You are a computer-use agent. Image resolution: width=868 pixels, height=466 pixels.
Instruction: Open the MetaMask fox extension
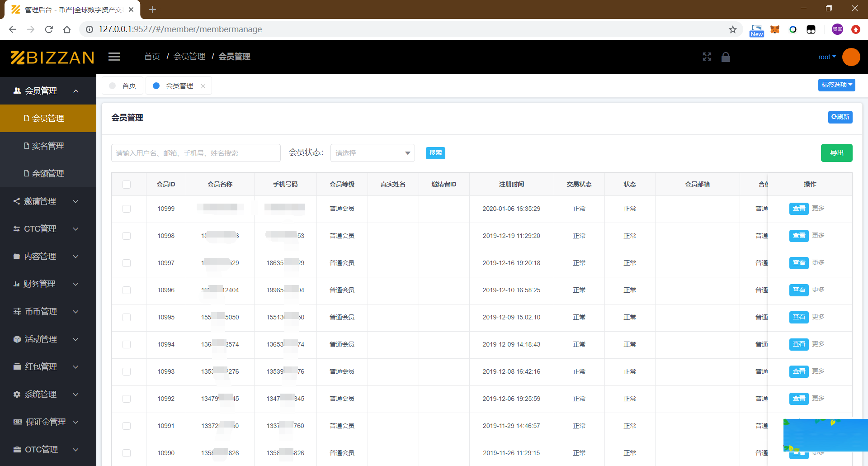[775, 29]
